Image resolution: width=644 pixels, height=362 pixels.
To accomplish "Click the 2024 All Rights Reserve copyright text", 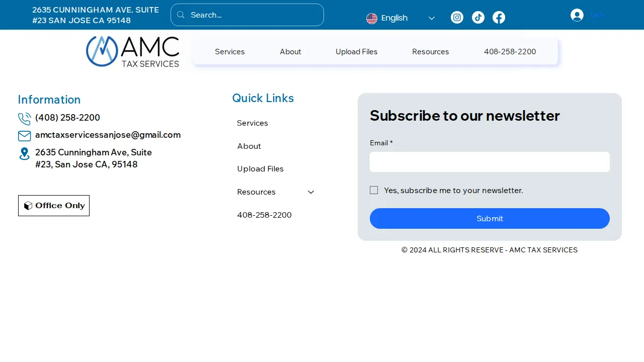I will (x=490, y=250).
